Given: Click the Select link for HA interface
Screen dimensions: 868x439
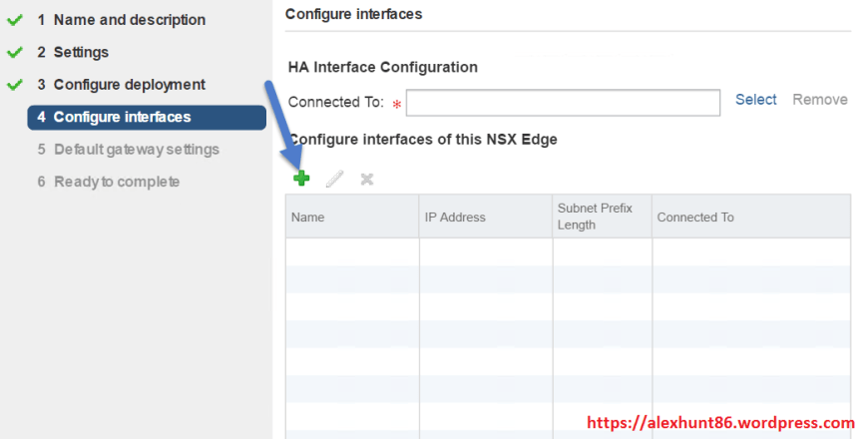Looking at the screenshot, I should (755, 100).
